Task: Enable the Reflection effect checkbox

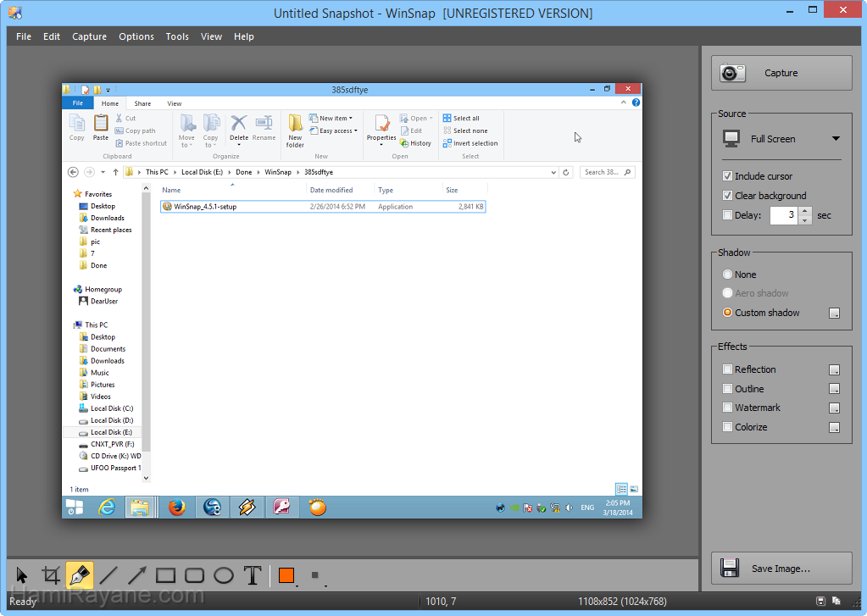Action: 728,369
